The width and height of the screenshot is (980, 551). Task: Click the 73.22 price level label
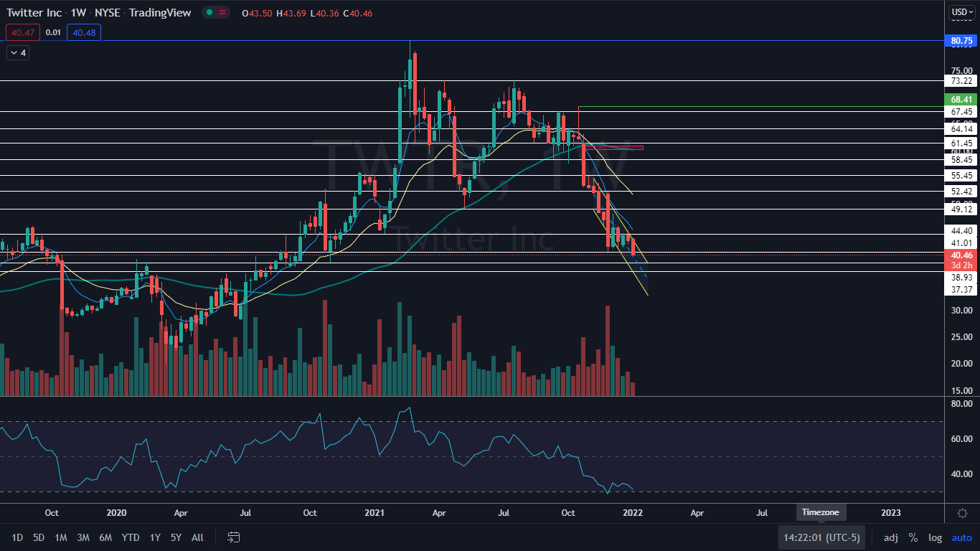pyautogui.click(x=961, y=81)
